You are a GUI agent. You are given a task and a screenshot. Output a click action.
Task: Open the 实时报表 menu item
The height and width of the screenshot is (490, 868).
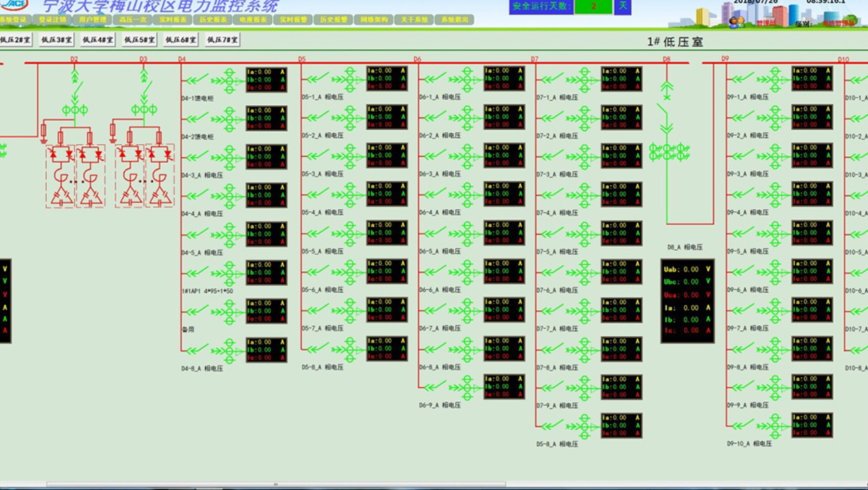pyautogui.click(x=173, y=20)
